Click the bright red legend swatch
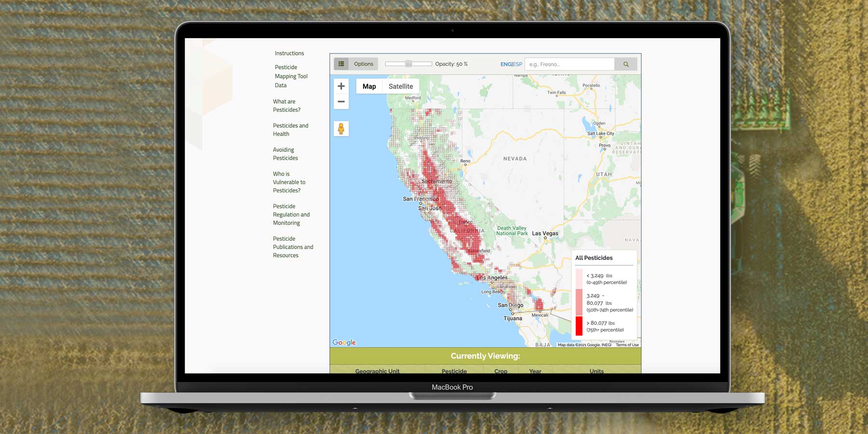Screen dimensions: 868x434 click(x=579, y=326)
